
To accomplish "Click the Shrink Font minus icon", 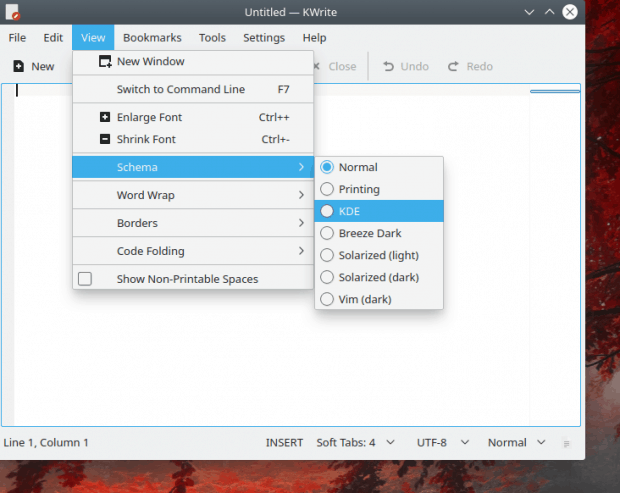I will (105, 139).
